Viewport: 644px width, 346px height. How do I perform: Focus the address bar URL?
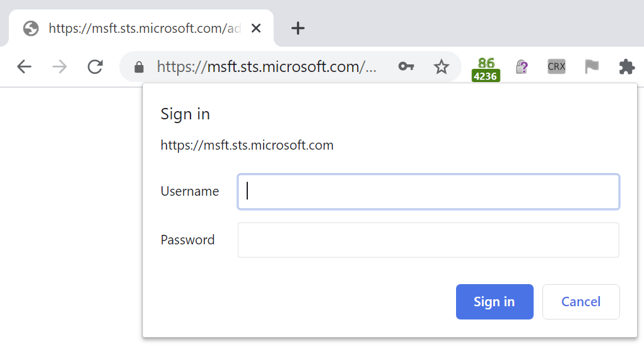pyautogui.click(x=265, y=66)
